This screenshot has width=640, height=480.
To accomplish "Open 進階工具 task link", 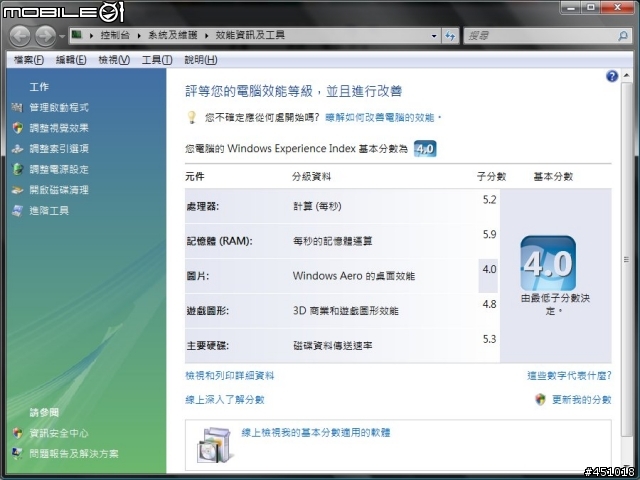I will [49, 211].
